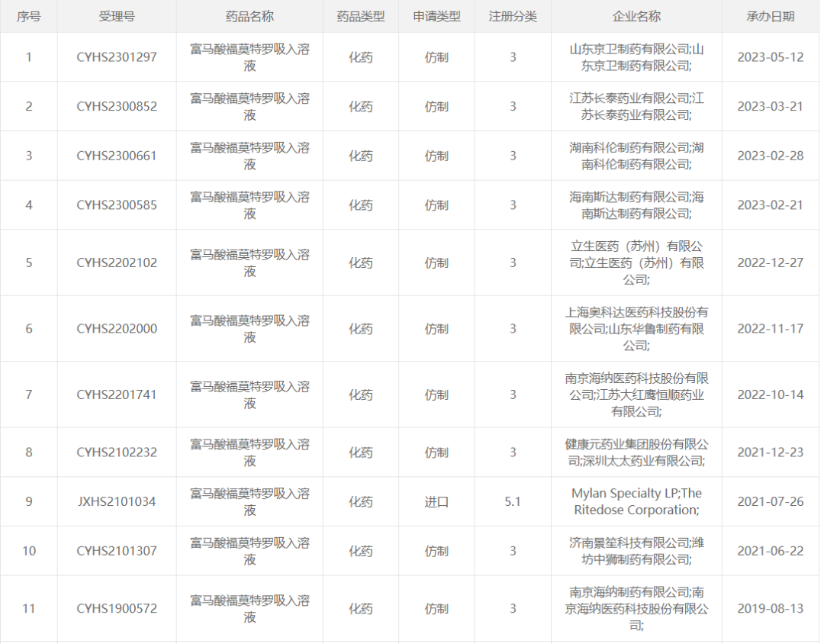
Task: Click date 2023-02-28
Action: (x=771, y=156)
